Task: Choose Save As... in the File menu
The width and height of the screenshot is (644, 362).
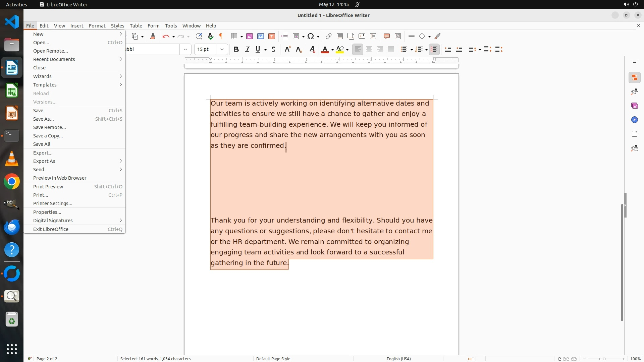Action: [44, 119]
